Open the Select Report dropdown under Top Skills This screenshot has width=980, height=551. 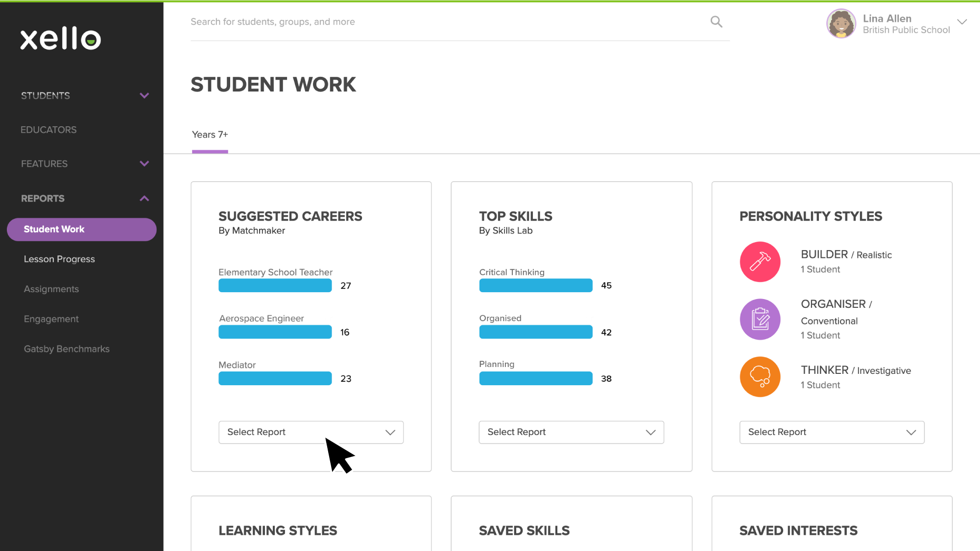click(x=571, y=432)
